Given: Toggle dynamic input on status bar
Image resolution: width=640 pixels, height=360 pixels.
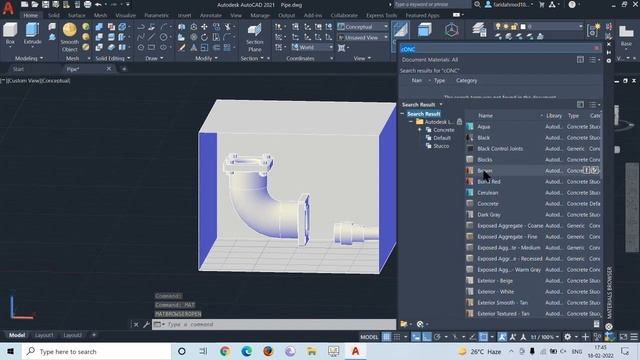Looking at the screenshot, I should [416, 337].
